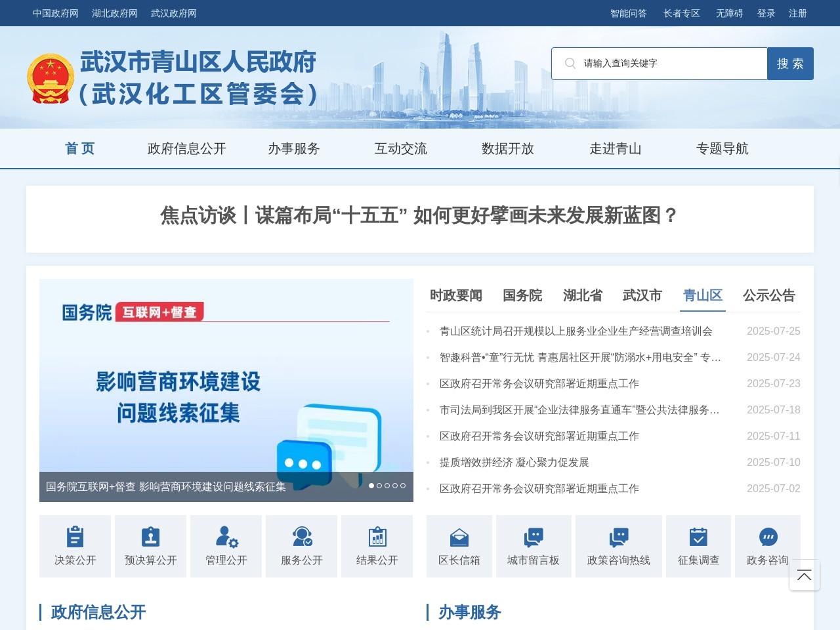840x630 pixels.
Task: Open the 决策公开 clipboard icon
Action: point(75,537)
